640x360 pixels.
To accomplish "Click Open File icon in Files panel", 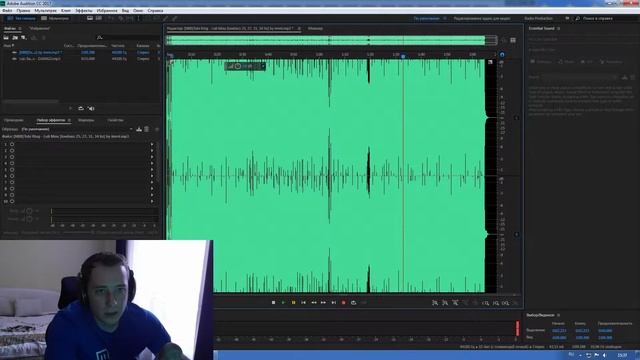I will pos(6,38).
